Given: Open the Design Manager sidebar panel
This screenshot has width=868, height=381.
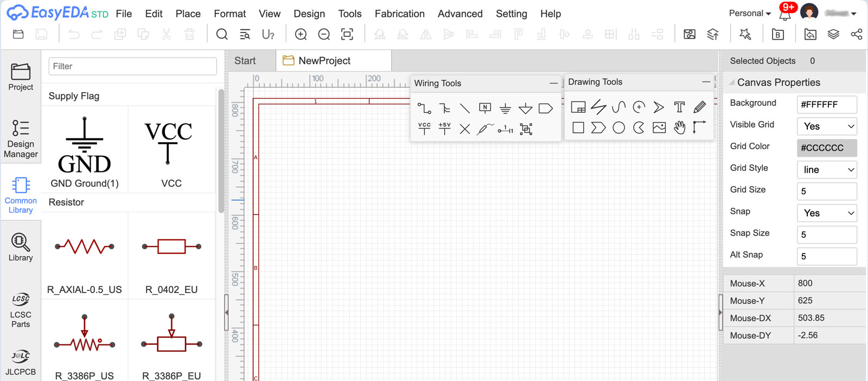Looking at the screenshot, I should 21,139.
